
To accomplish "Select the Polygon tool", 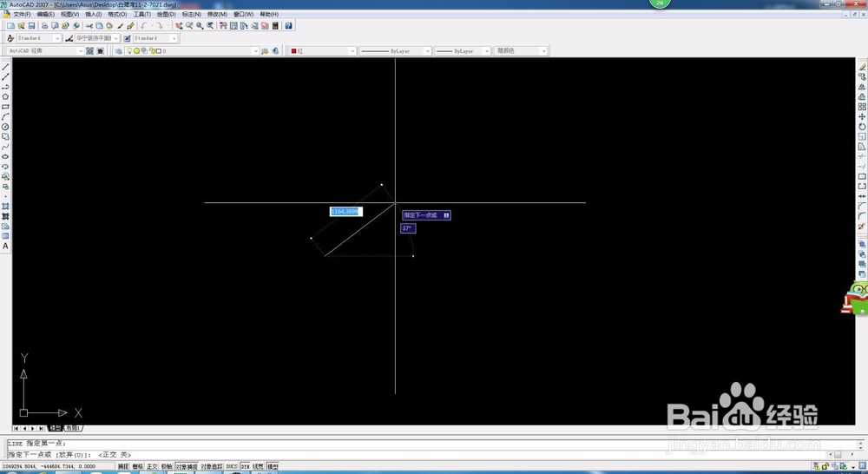I will pos(5,96).
